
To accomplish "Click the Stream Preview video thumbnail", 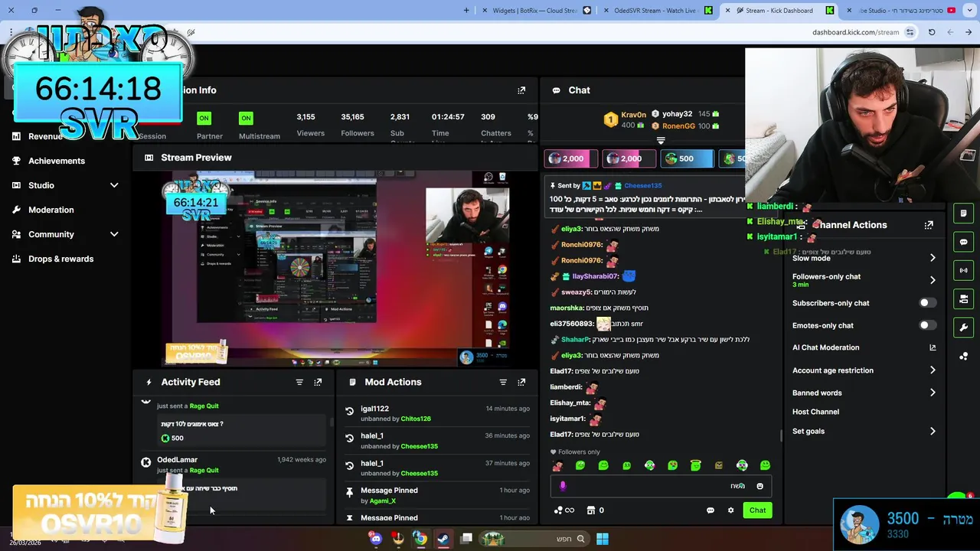I will [x=336, y=269].
